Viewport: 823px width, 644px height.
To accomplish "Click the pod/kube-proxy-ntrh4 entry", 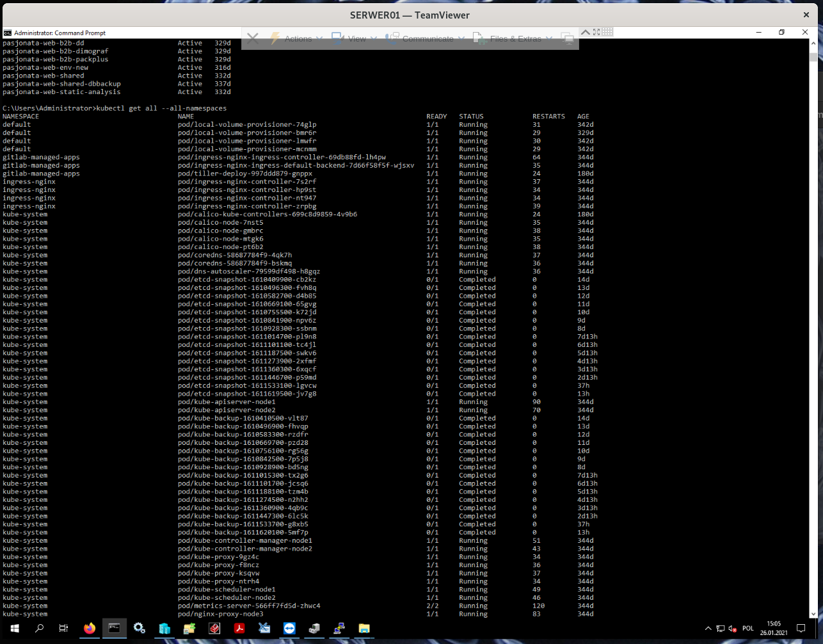I will (x=218, y=581).
